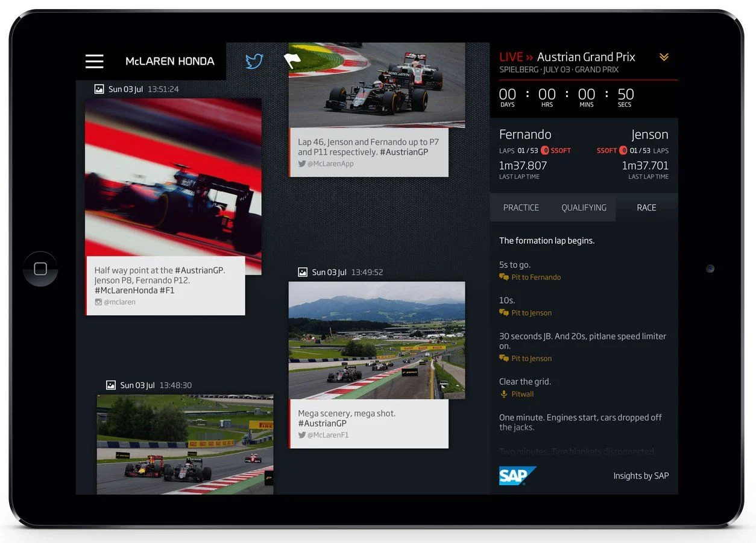
Task: Open the mega scenery photo thumbnail
Action: [377, 340]
